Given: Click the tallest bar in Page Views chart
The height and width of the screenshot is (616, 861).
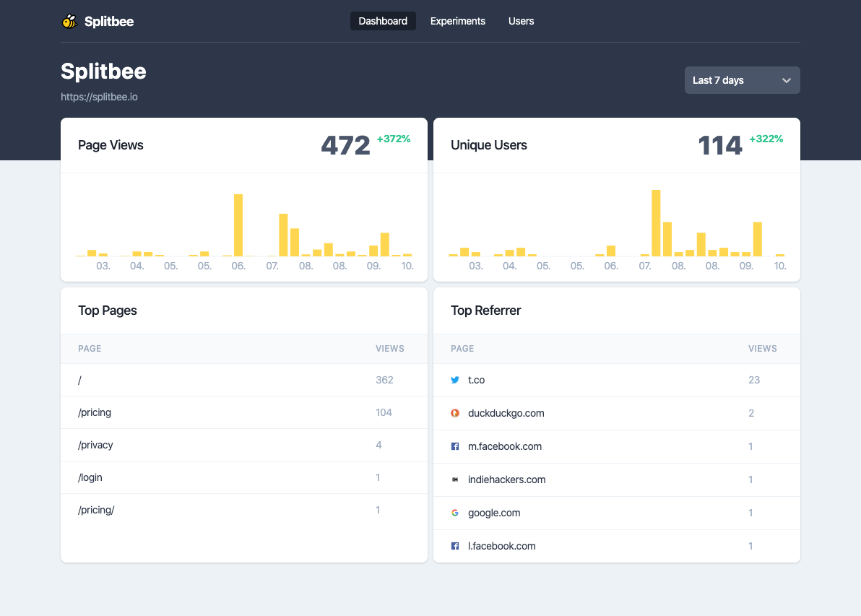Looking at the screenshot, I should [238, 225].
